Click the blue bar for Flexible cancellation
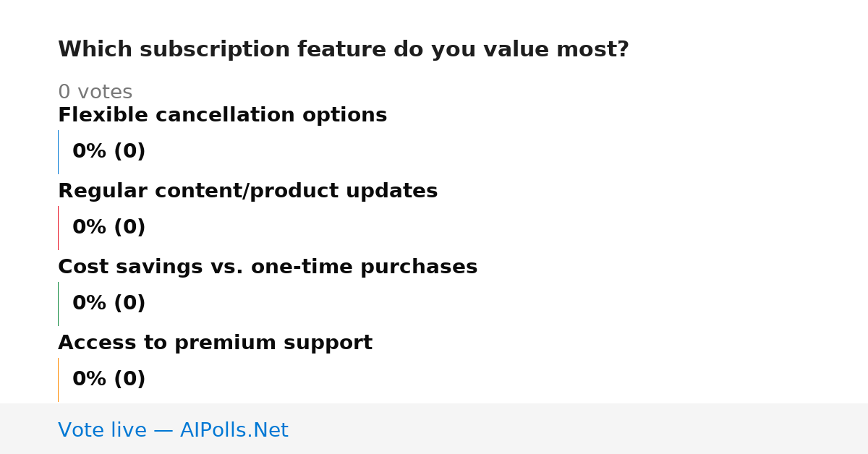The width and height of the screenshot is (868, 454). pyautogui.click(x=58, y=152)
